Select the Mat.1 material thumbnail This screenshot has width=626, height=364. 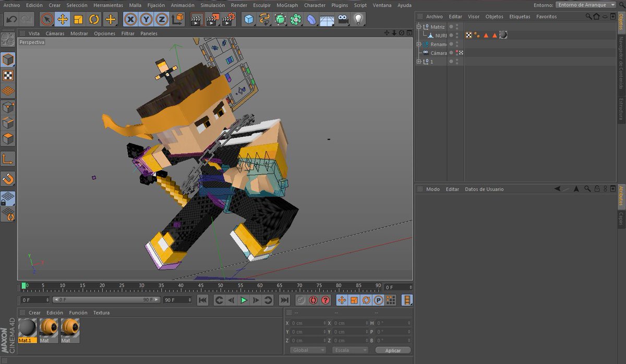(27, 330)
